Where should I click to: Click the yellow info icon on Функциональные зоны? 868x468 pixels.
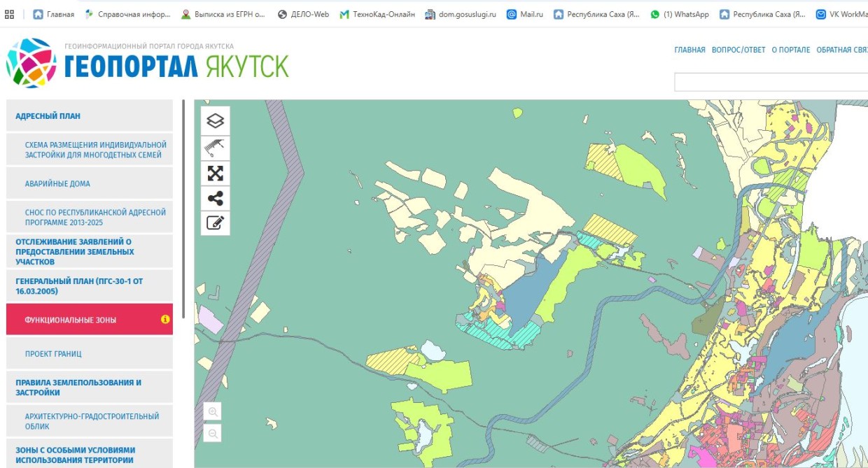tap(165, 320)
